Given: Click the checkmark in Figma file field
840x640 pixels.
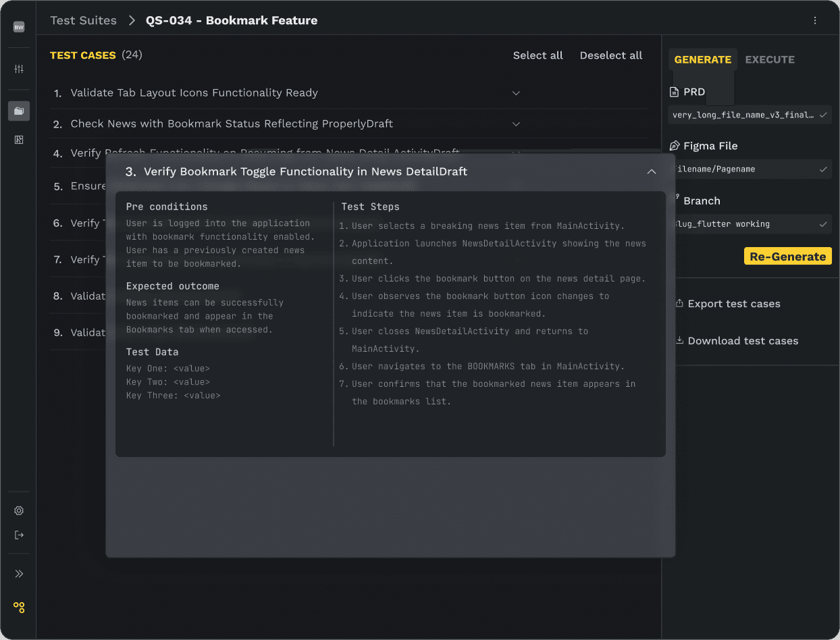Looking at the screenshot, I should tap(823, 169).
